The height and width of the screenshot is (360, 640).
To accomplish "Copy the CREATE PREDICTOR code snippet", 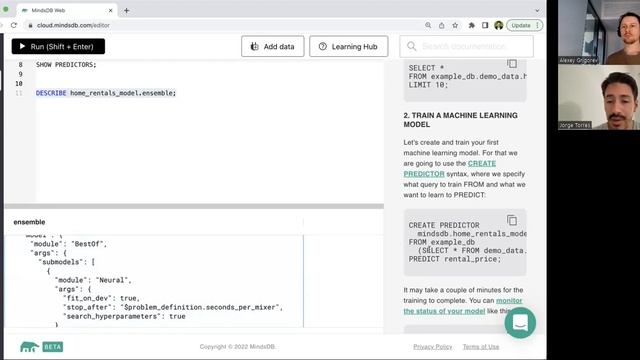I will coord(512,220).
